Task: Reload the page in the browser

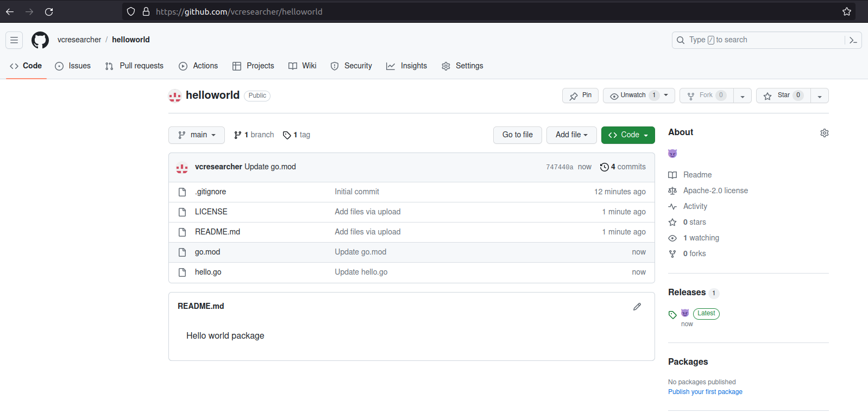Action: (49, 11)
